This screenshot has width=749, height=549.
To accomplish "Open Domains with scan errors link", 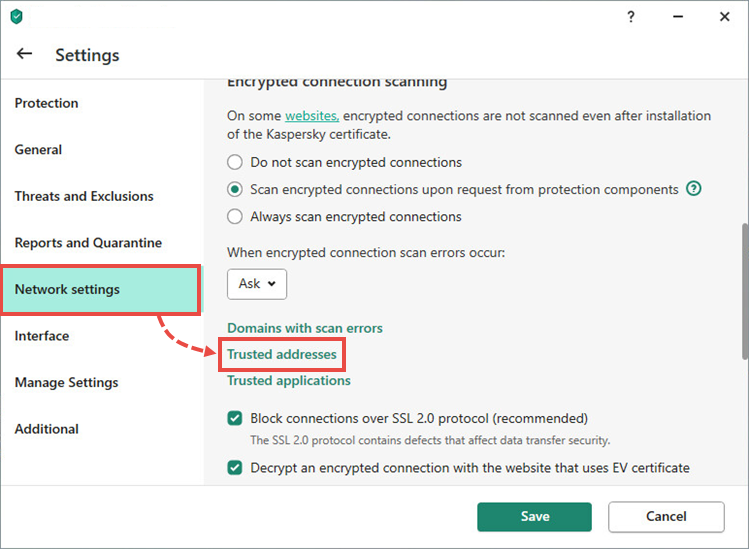I will click(305, 328).
